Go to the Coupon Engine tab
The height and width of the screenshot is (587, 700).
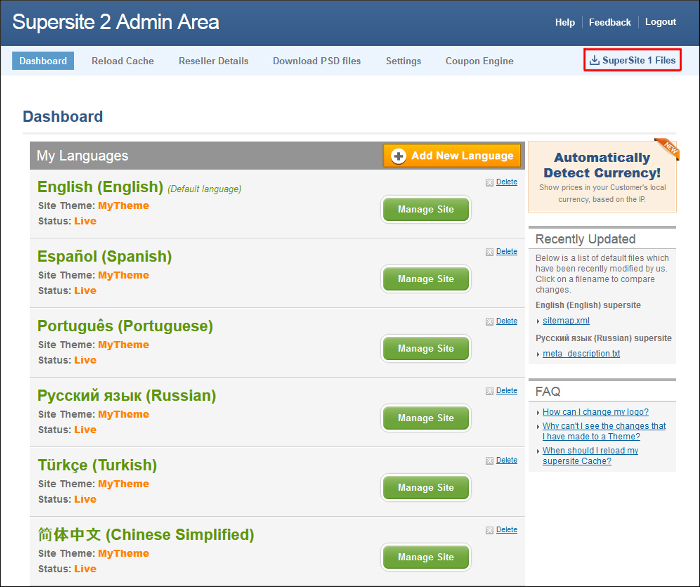coord(479,61)
